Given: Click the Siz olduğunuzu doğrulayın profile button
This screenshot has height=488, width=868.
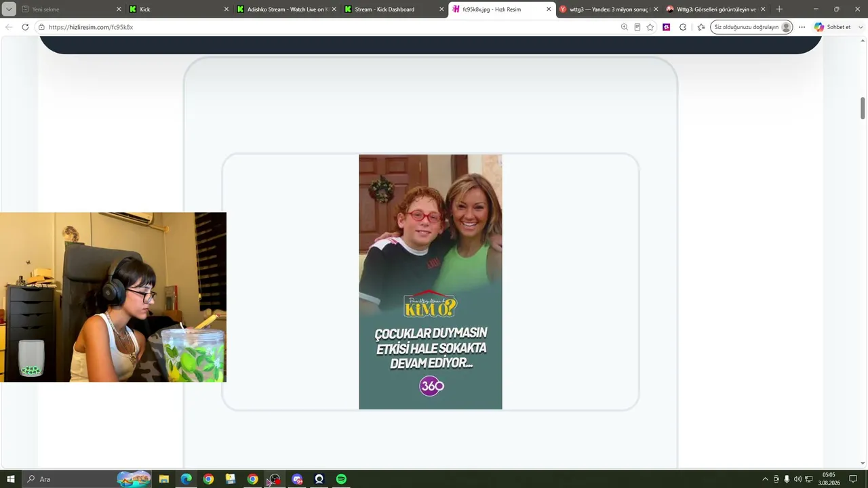Looking at the screenshot, I should pos(751,27).
